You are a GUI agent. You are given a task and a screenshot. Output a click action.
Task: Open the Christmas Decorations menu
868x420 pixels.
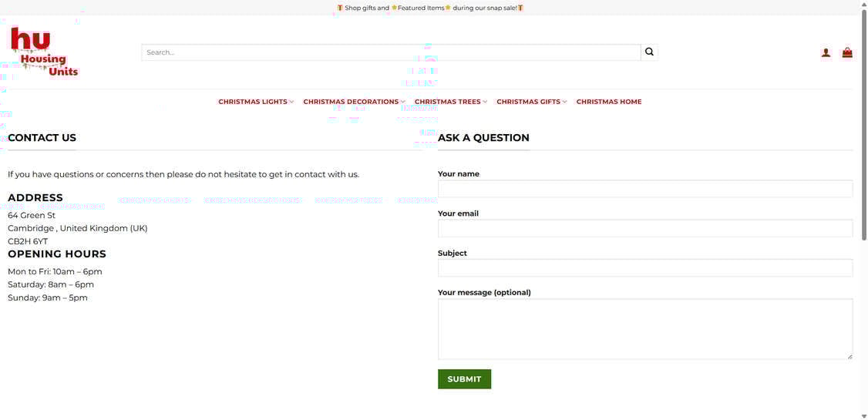coord(351,102)
